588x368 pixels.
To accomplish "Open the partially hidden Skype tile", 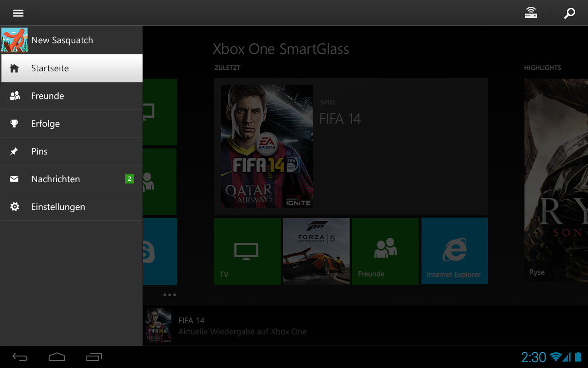I will 160,251.
